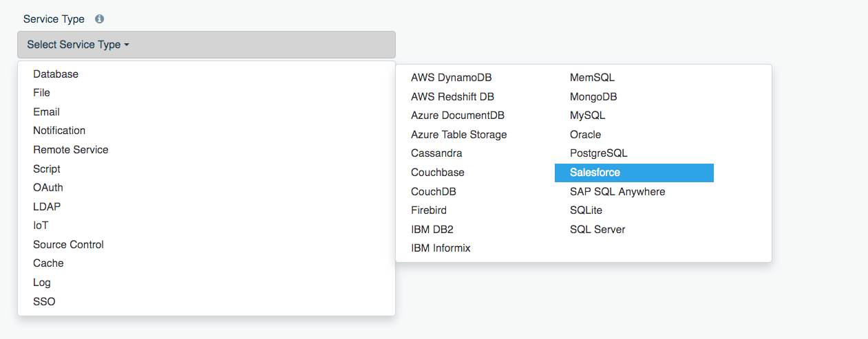Choose the IoT service category
The width and height of the screenshot is (868, 339).
point(41,226)
